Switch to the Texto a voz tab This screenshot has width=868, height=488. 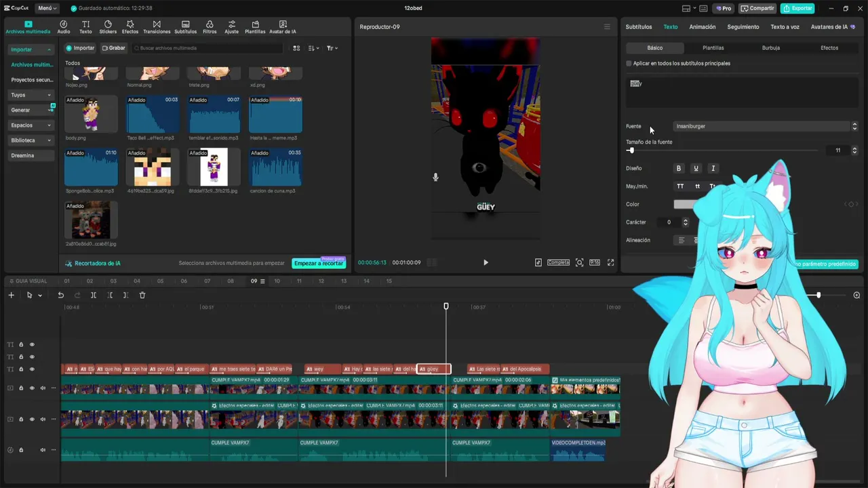click(x=785, y=27)
